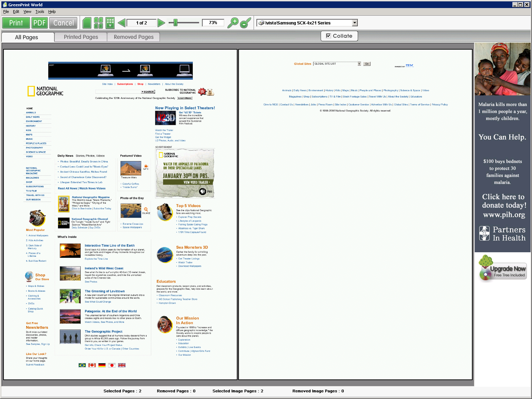Image resolution: width=532 pixels, height=399 pixels.
Task: Open the View menu
Action: coord(27,12)
